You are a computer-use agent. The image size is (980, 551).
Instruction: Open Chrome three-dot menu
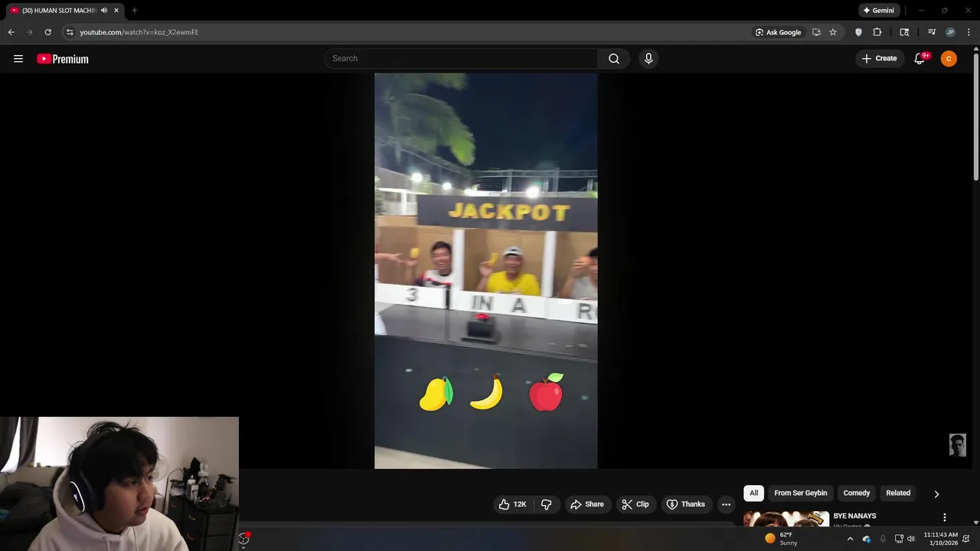pyautogui.click(x=969, y=32)
